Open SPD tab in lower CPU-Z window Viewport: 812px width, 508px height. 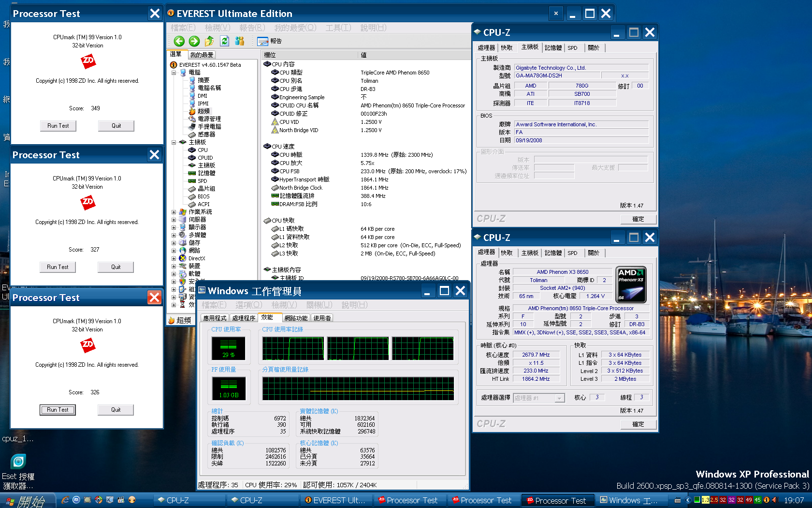(x=572, y=253)
